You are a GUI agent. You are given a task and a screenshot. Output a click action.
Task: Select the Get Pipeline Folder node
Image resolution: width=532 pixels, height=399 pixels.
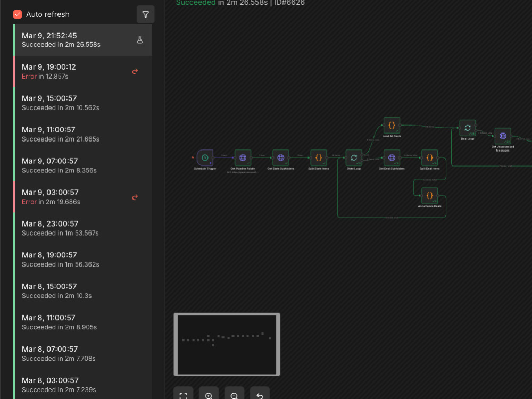pyautogui.click(x=243, y=158)
